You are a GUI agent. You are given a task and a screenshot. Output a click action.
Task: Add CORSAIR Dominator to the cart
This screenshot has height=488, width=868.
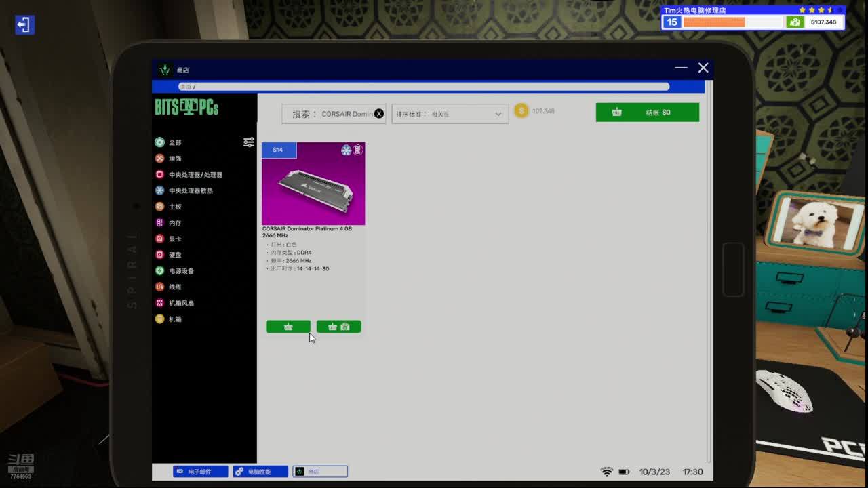[288, 327]
